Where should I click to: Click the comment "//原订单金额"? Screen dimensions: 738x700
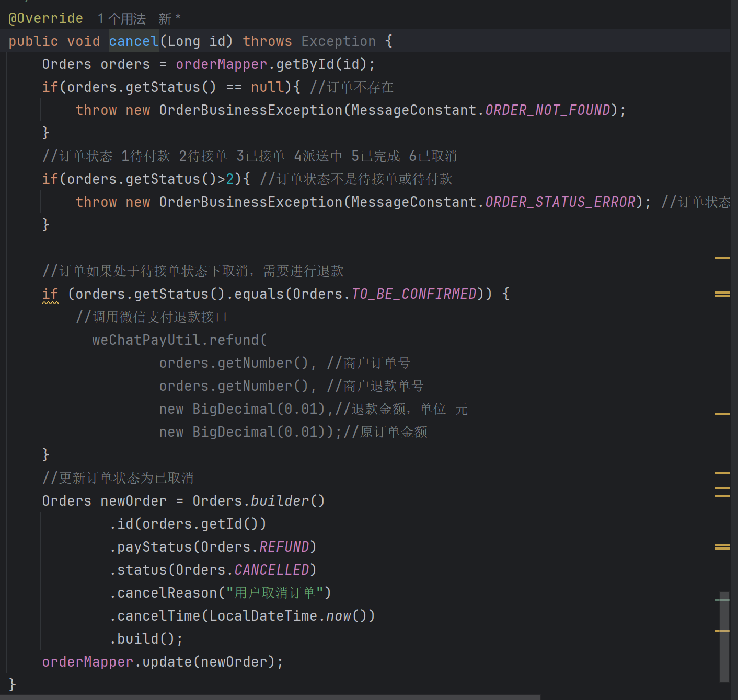point(385,432)
